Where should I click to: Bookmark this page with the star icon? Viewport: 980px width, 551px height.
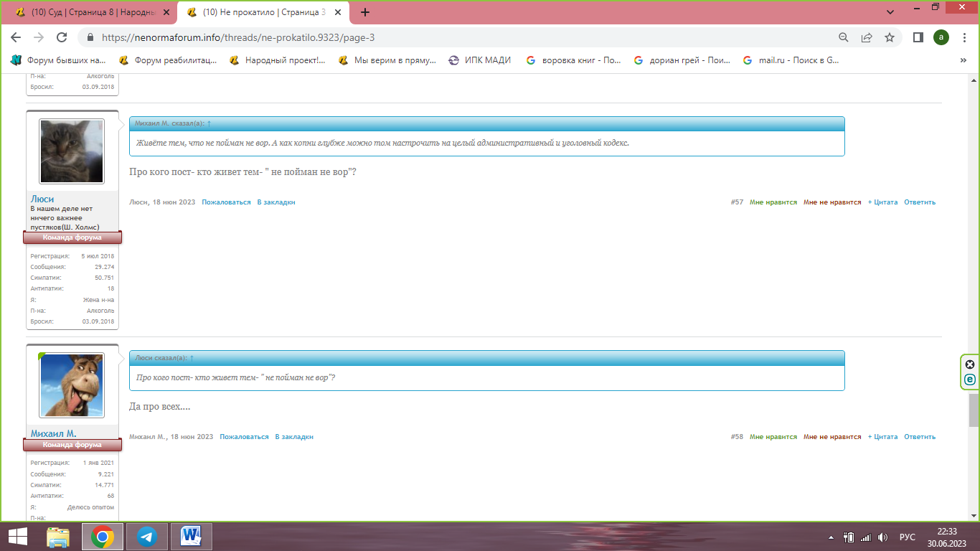coord(890,37)
